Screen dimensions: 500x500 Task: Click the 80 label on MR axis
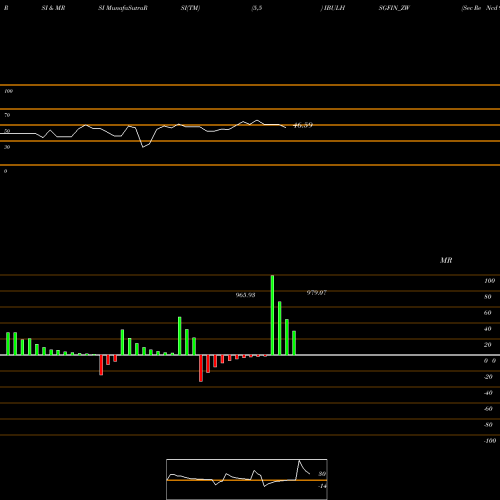click(x=488, y=297)
